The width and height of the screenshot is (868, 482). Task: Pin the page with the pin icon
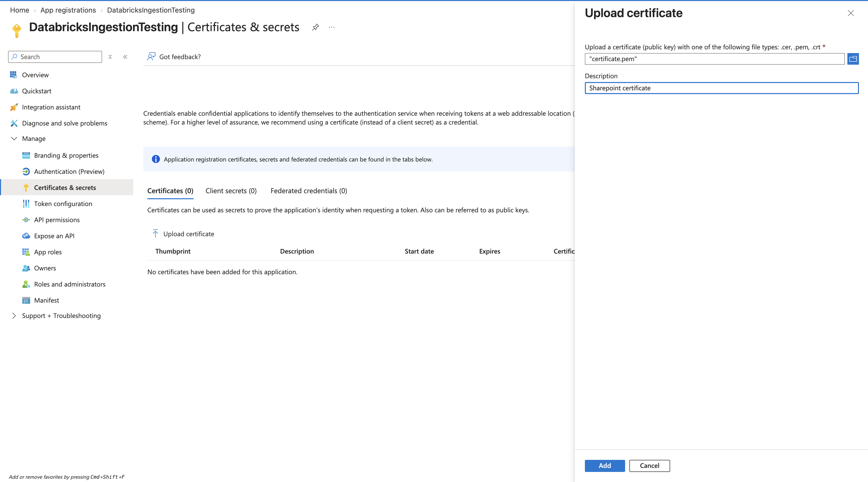(x=315, y=27)
